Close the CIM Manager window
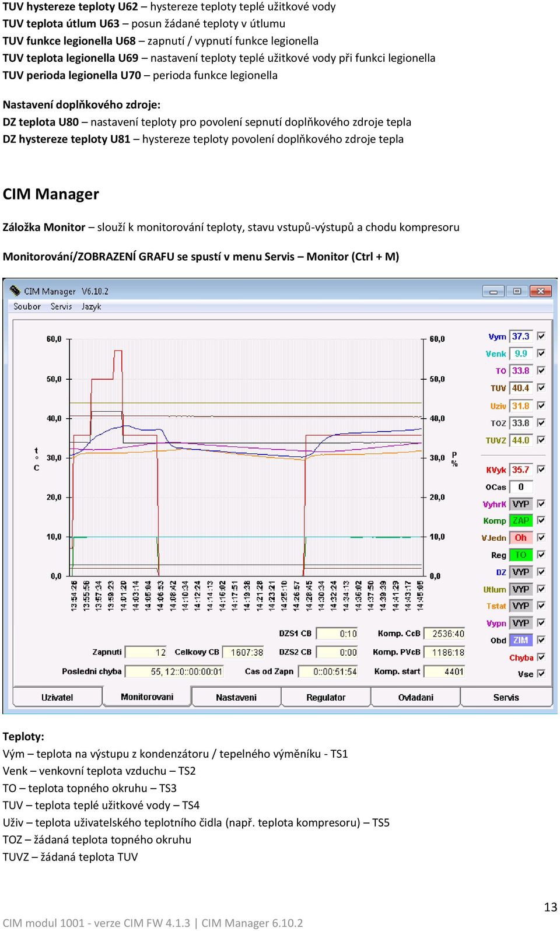This screenshot has width=560, height=931. pos(541,291)
